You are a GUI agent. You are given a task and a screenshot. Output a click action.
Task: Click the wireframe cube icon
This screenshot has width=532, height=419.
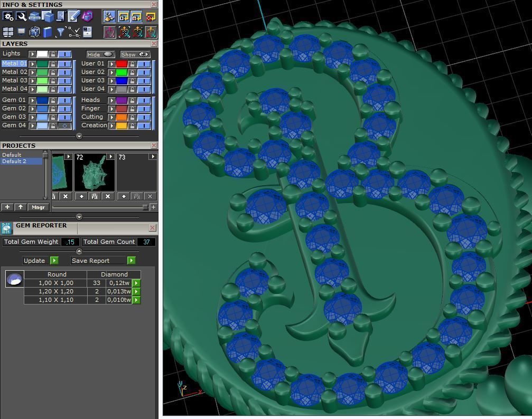click(34, 32)
